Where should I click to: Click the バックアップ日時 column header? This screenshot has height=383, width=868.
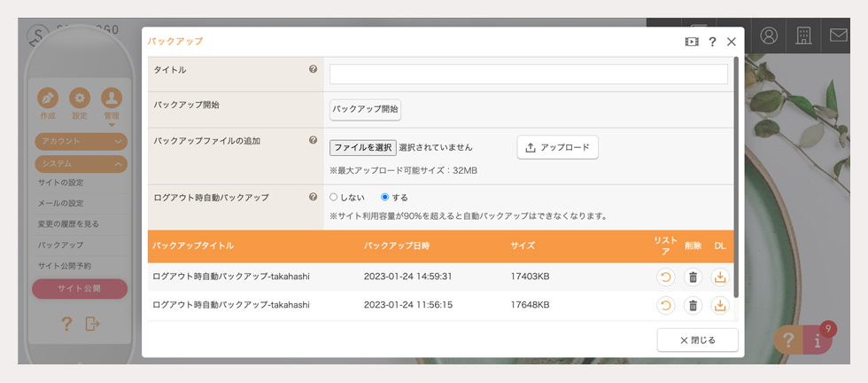pyautogui.click(x=397, y=246)
